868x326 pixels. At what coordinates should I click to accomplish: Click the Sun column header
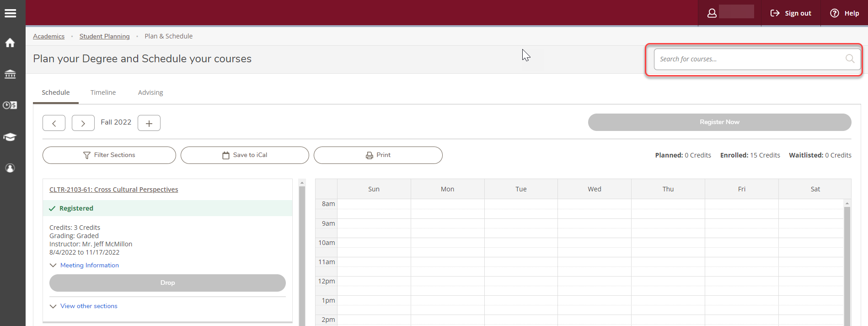pos(374,189)
